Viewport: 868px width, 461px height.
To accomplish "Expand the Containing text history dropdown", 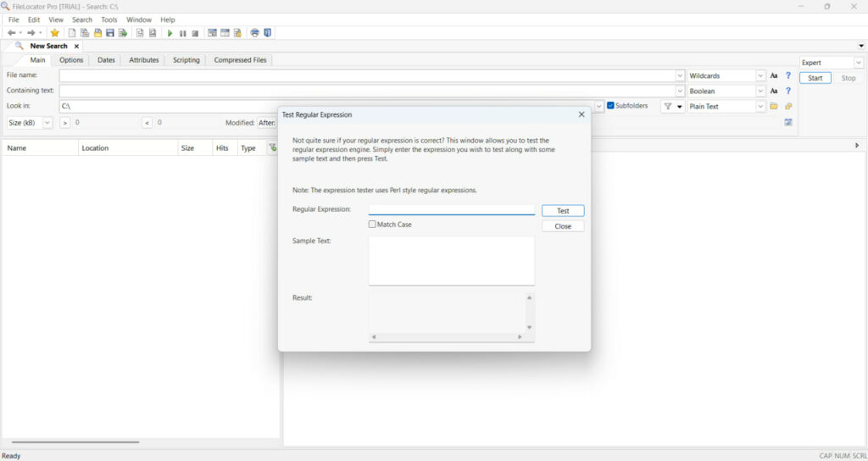I will point(680,92).
